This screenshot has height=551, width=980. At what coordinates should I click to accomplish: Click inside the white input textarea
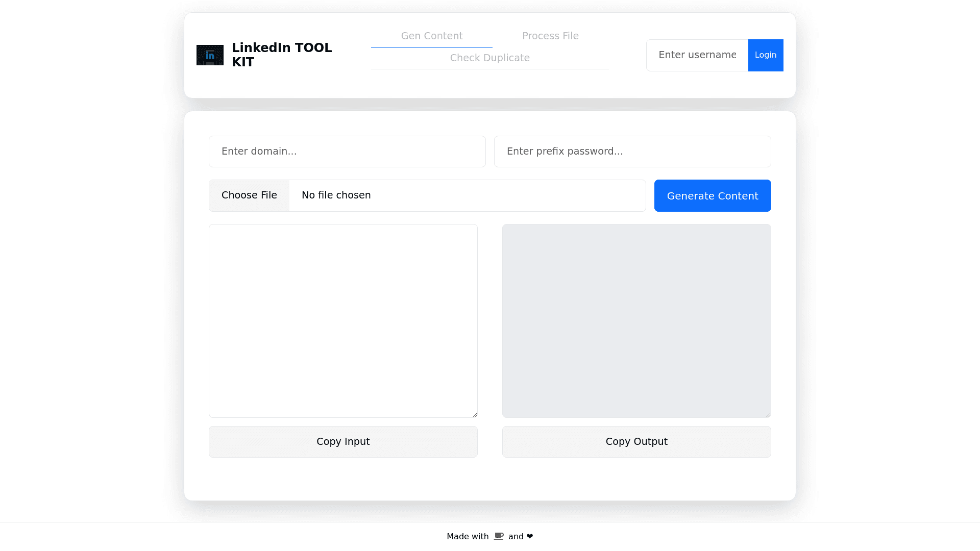343,320
